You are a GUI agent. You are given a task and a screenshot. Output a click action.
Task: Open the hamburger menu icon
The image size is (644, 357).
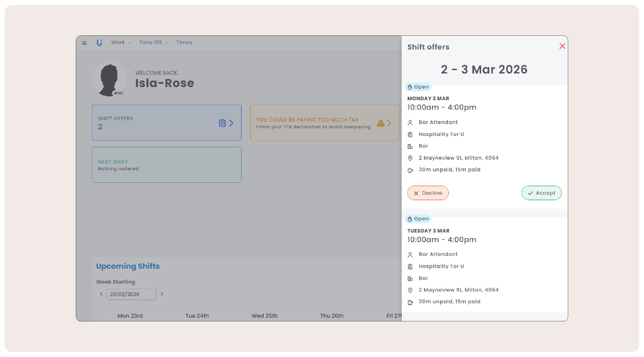point(84,43)
